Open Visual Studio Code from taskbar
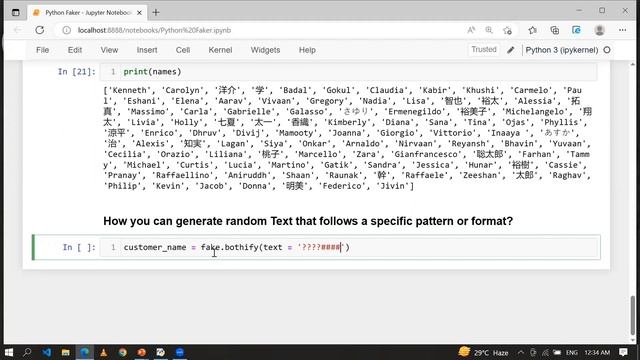Screen dimensions: 640x360 pyautogui.click(x=47, y=352)
